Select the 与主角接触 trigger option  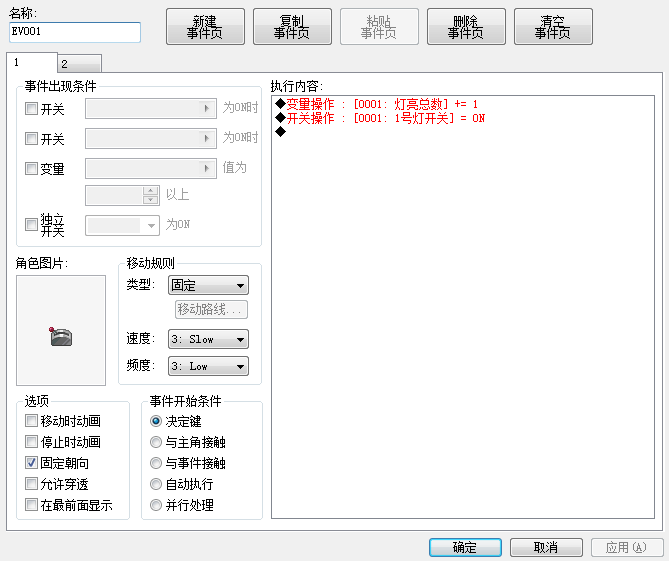point(156,442)
